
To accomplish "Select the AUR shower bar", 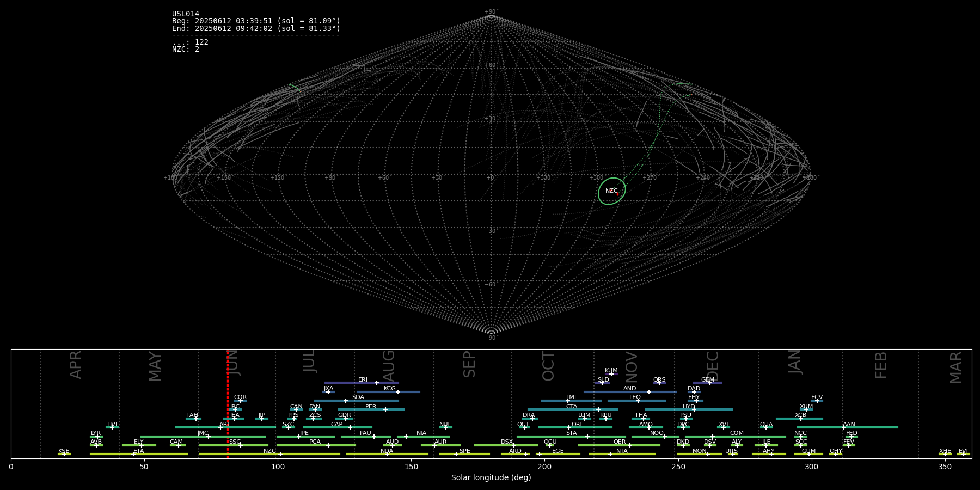I will (x=440, y=445).
